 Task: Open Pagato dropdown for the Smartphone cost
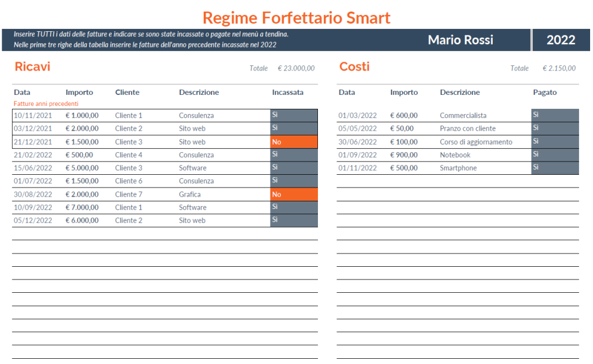[554, 168]
